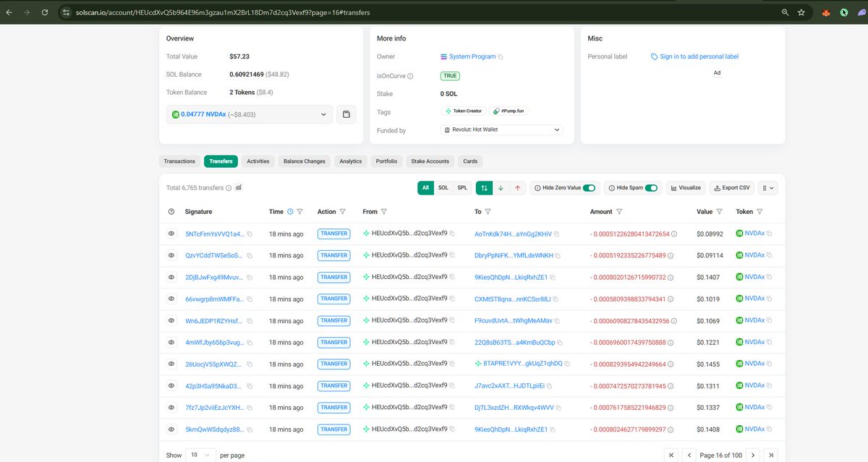868x462 pixels.
Task: Go to the next transfers page
Action: [753, 455]
